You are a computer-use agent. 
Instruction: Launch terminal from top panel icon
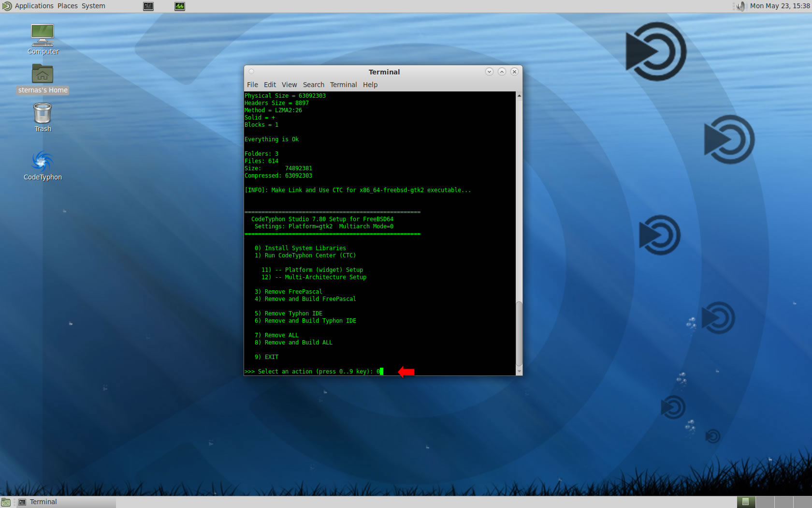(x=148, y=6)
